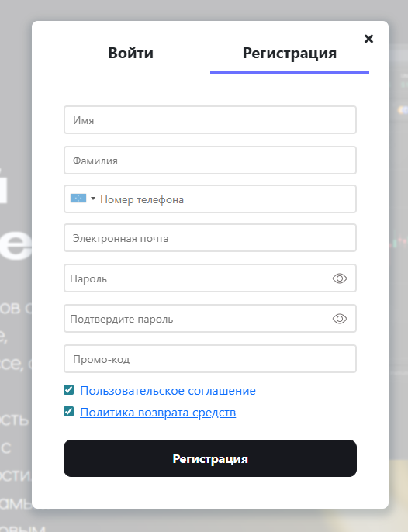Image resolution: width=408 pixels, height=532 pixels.
Task: Click the black Регистрация submit button
Action: tap(210, 458)
